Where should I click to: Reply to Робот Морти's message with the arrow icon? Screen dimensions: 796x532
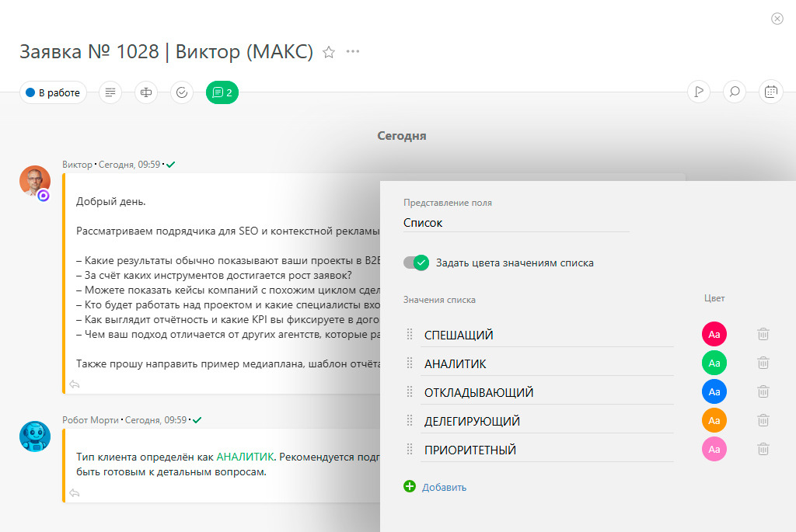(75, 492)
